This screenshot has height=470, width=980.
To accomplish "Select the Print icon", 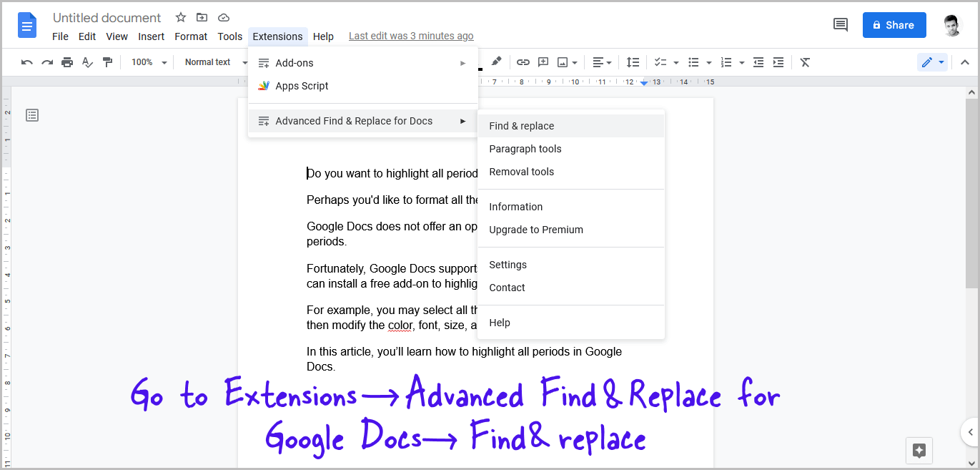I will (x=66, y=62).
